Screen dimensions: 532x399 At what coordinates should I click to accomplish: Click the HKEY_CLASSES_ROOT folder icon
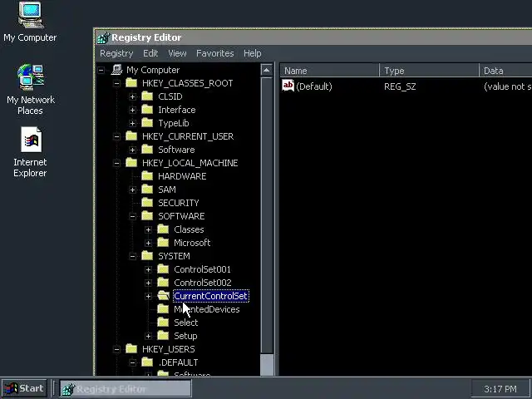click(131, 83)
